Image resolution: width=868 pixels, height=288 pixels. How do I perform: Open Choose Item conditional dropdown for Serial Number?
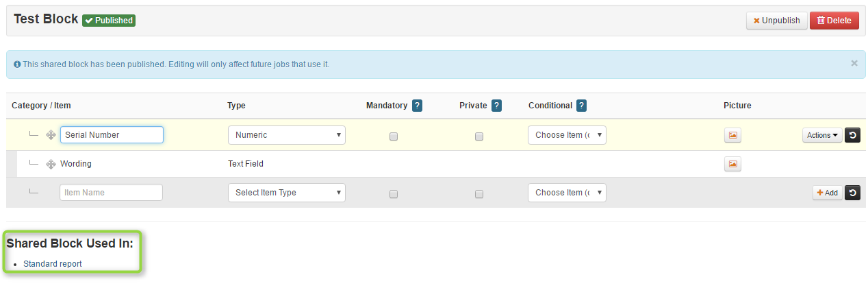pyautogui.click(x=567, y=135)
